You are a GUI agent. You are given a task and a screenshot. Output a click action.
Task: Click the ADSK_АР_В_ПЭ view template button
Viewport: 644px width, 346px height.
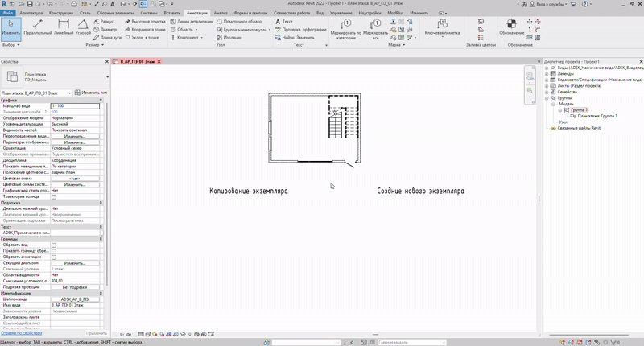pos(75,299)
